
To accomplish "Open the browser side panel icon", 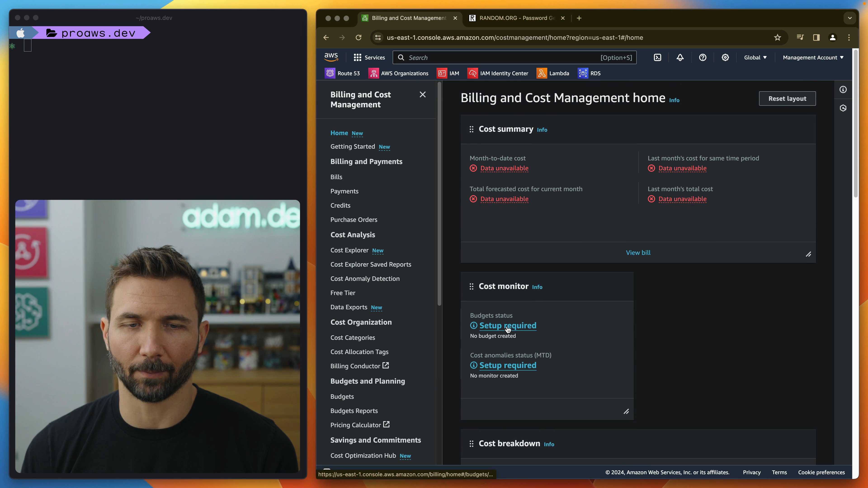I will point(816,38).
